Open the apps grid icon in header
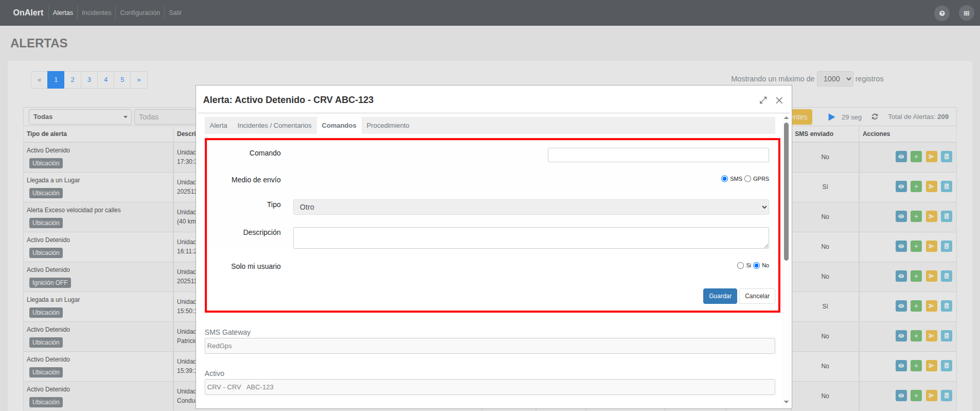This screenshot has height=411, width=980. (966, 13)
